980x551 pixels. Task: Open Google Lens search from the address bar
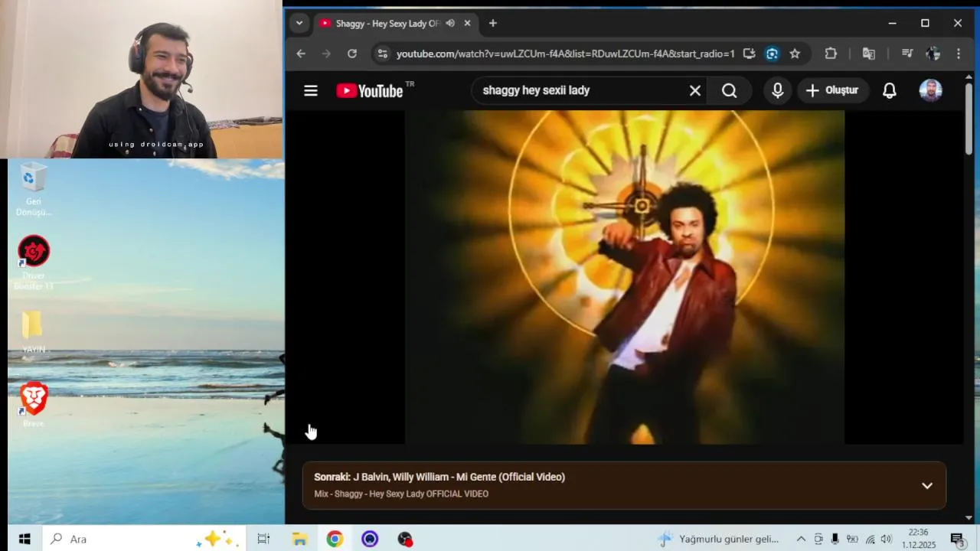[x=772, y=54]
